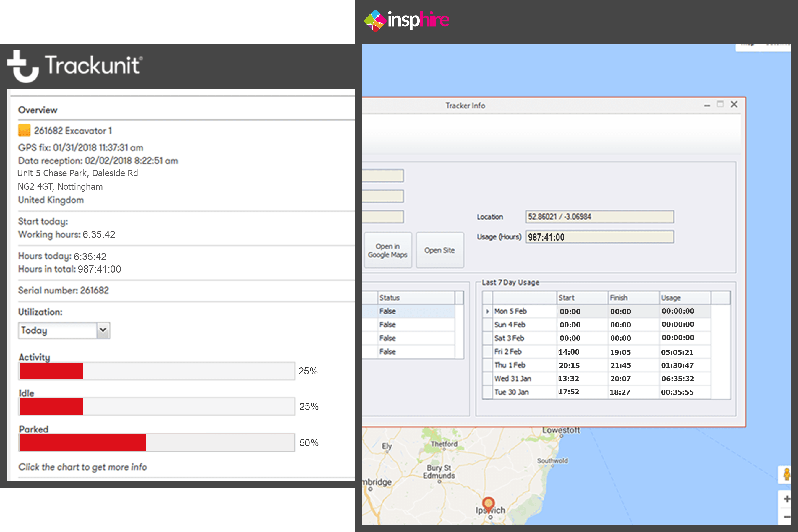The width and height of the screenshot is (798, 532).
Task: Click the map pin marker at Ipswich
Action: 488,505
